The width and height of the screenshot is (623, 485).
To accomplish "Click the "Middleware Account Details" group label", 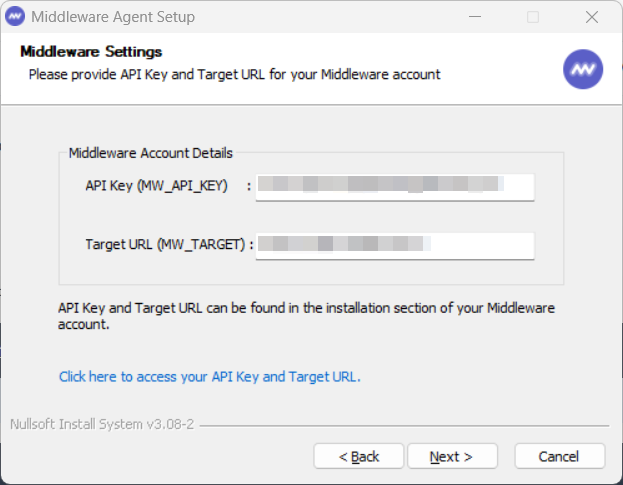I will pyautogui.click(x=150, y=154).
